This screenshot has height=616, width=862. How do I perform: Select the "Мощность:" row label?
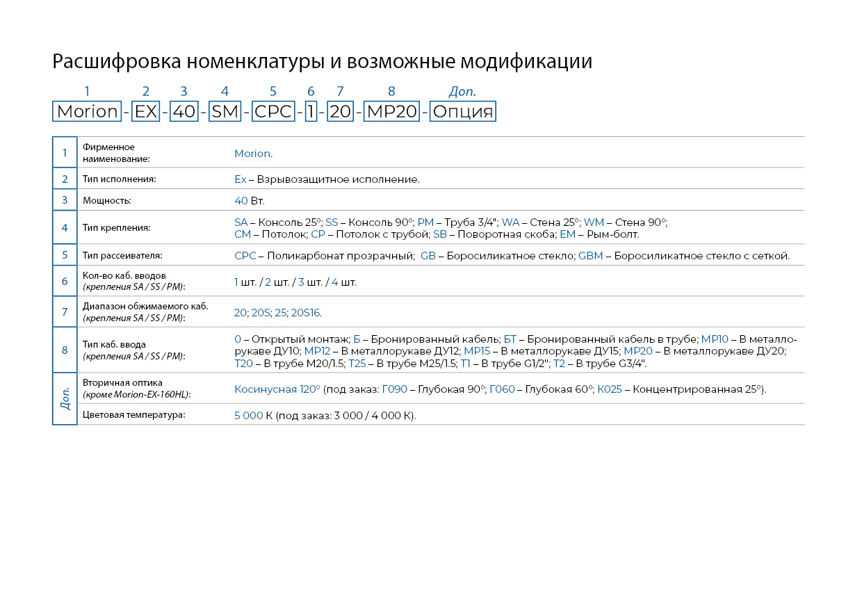106,200
